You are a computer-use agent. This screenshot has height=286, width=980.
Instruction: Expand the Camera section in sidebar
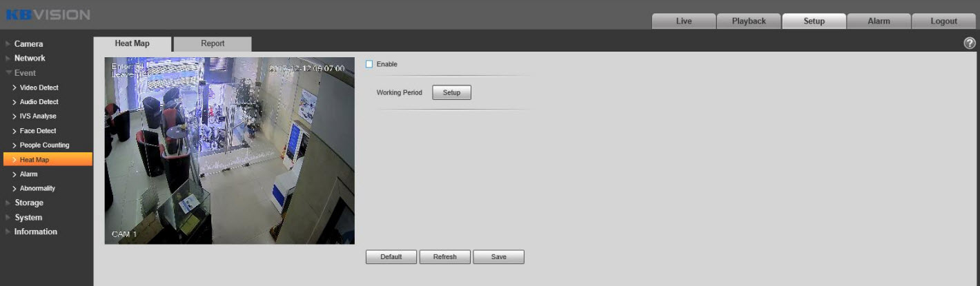click(x=28, y=44)
